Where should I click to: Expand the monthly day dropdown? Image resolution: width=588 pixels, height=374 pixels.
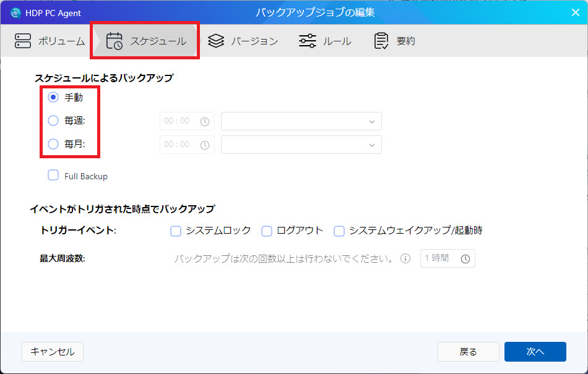tap(301, 145)
